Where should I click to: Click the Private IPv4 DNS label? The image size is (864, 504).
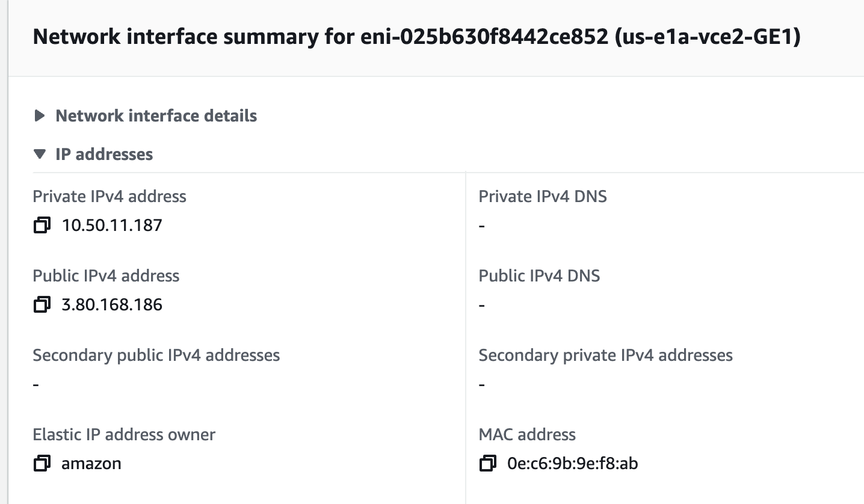coord(543,196)
